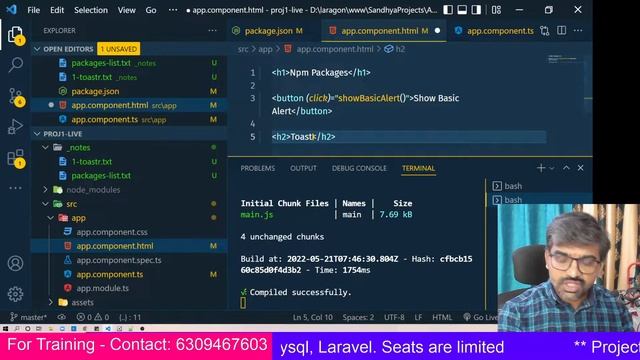This screenshot has width=640, height=360.
Task: Toggle primary sidebar layout button
Action: [x=448, y=10]
